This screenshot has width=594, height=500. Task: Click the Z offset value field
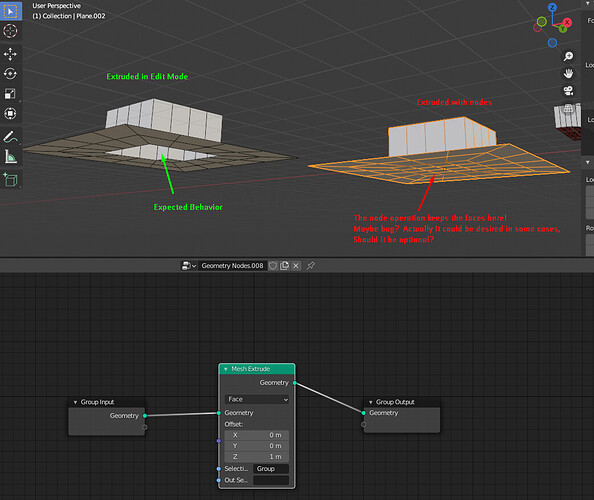click(257, 457)
